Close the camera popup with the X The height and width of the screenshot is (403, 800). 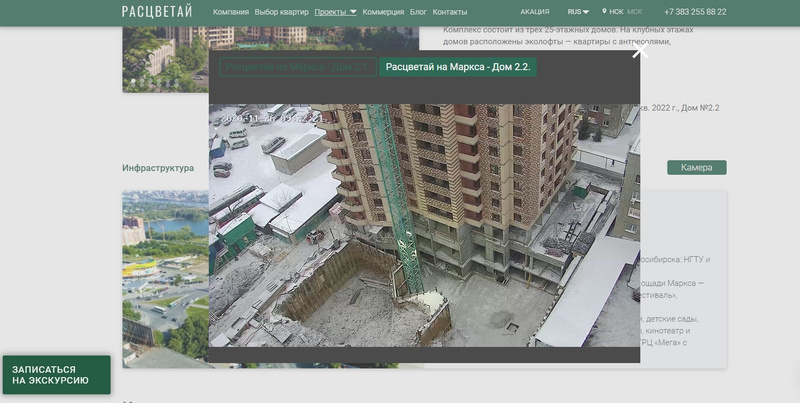pos(640,52)
